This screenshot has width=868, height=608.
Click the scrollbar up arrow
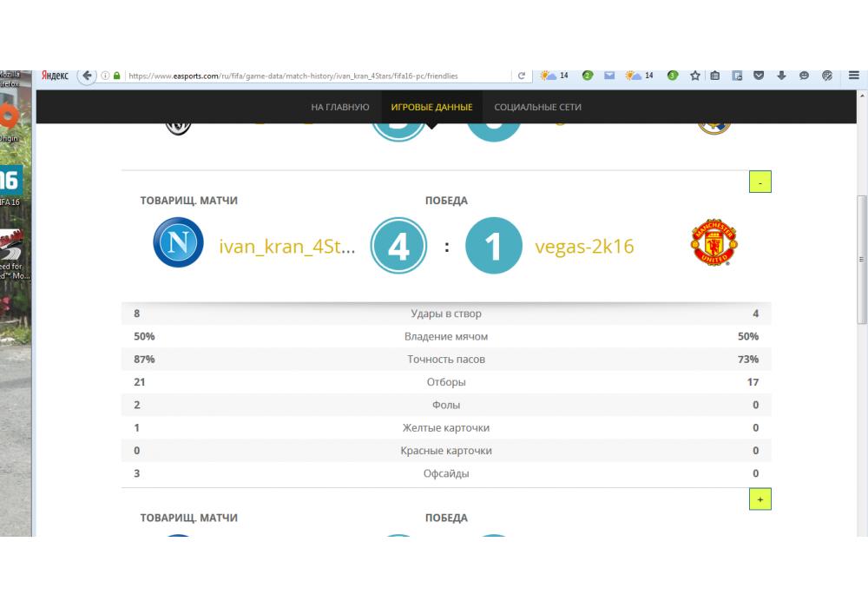click(x=861, y=96)
